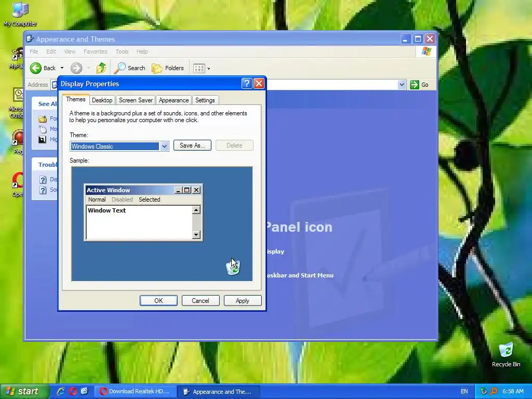The width and height of the screenshot is (532, 399).
Task: Switch to the Screen Saver tab
Action: (136, 100)
